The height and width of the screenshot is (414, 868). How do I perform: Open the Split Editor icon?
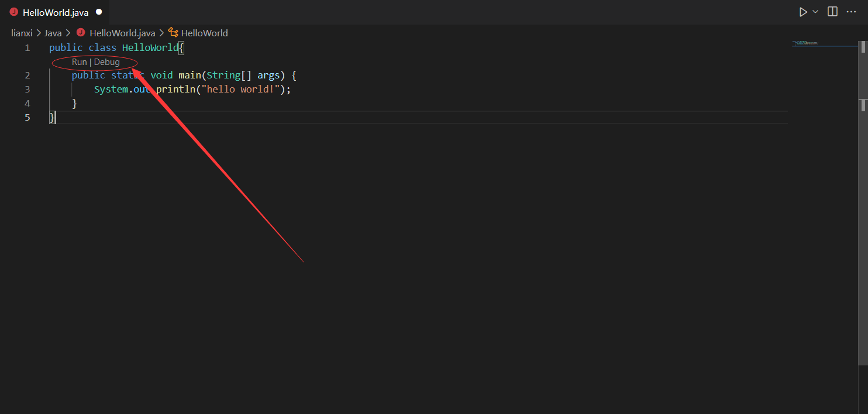(x=832, y=11)
